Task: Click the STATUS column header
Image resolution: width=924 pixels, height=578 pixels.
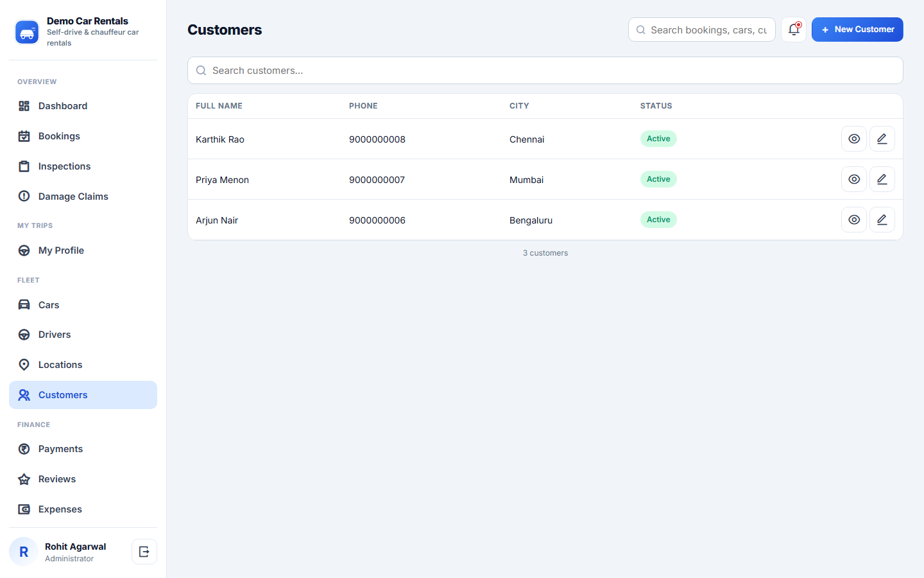Action: pos(656,106)
